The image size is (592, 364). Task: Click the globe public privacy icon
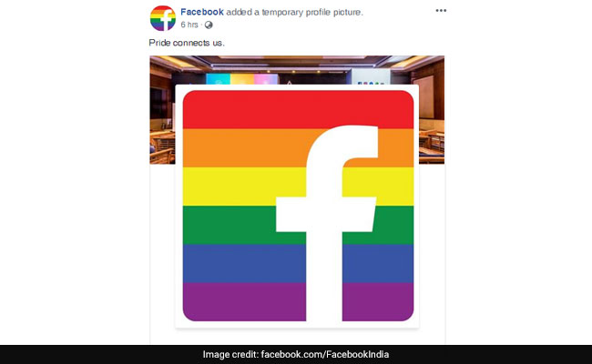click(x=209, y=25)
